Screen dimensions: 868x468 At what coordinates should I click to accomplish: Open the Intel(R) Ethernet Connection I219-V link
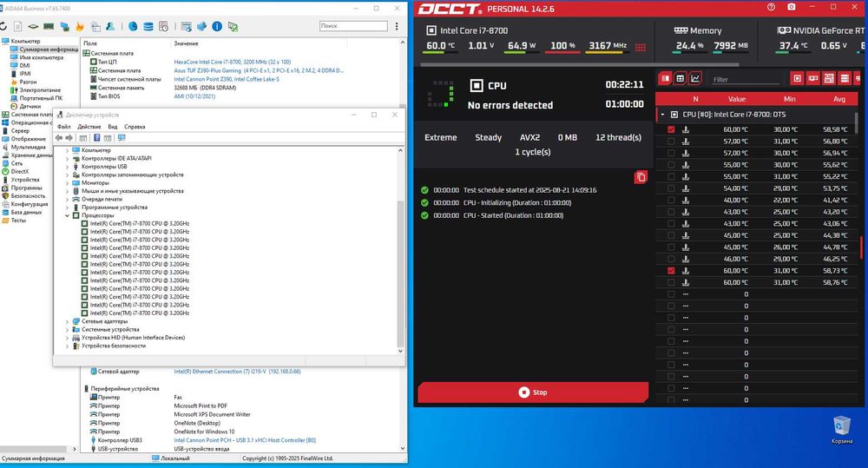[x=237, y=372]
